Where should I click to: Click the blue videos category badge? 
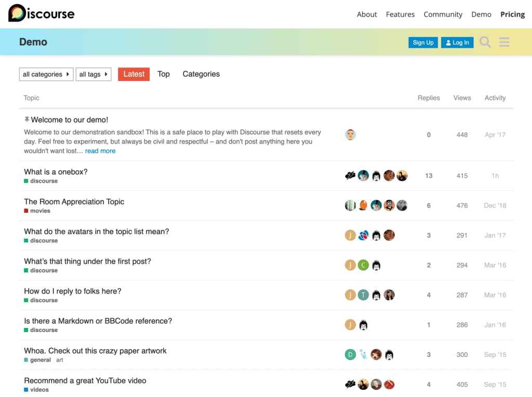pos(36,390)
